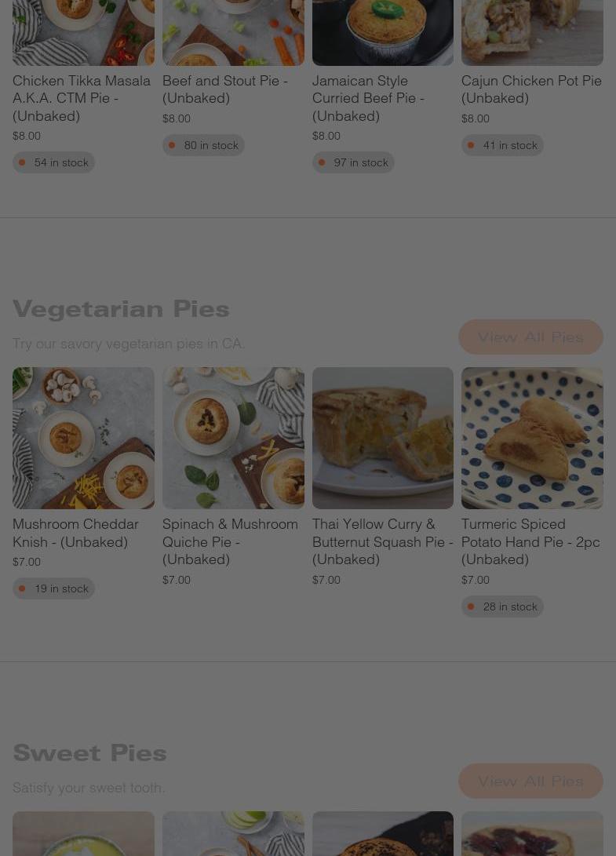This screenshot has height=856, width=616.
Task: Open the Beef and Stout Pie link
Action: click(225, 89)
